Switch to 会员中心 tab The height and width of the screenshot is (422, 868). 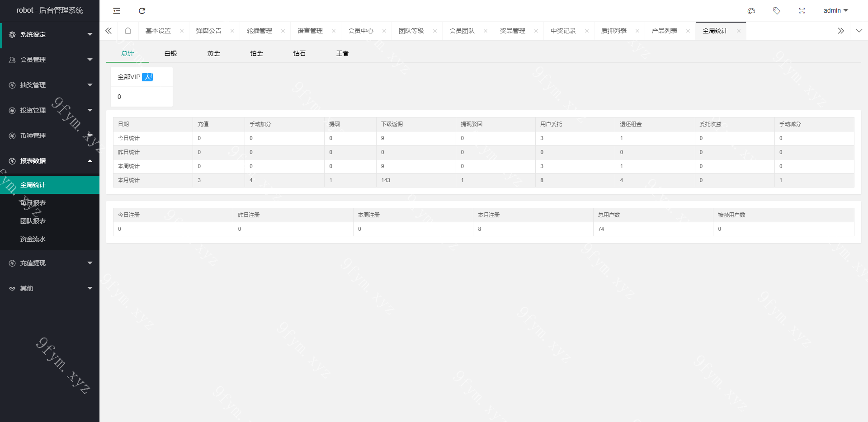click(361, 31)
